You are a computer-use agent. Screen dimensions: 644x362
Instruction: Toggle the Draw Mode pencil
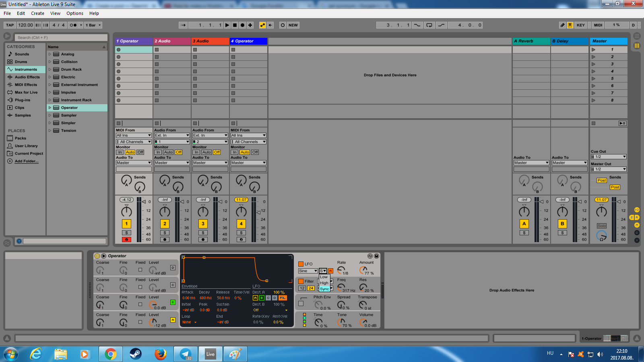563,25
